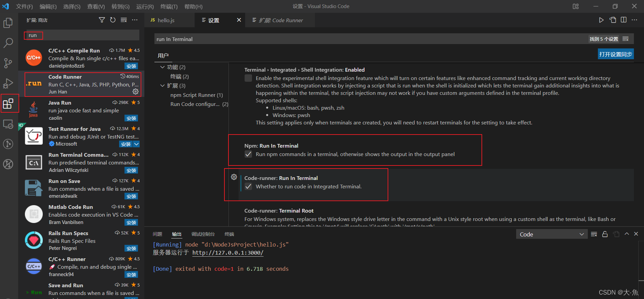The height and width of the screenshot is (299, 644).
Task: Click gear beside Code-runner Run In Terminal
Action: (x=234, y=177)
